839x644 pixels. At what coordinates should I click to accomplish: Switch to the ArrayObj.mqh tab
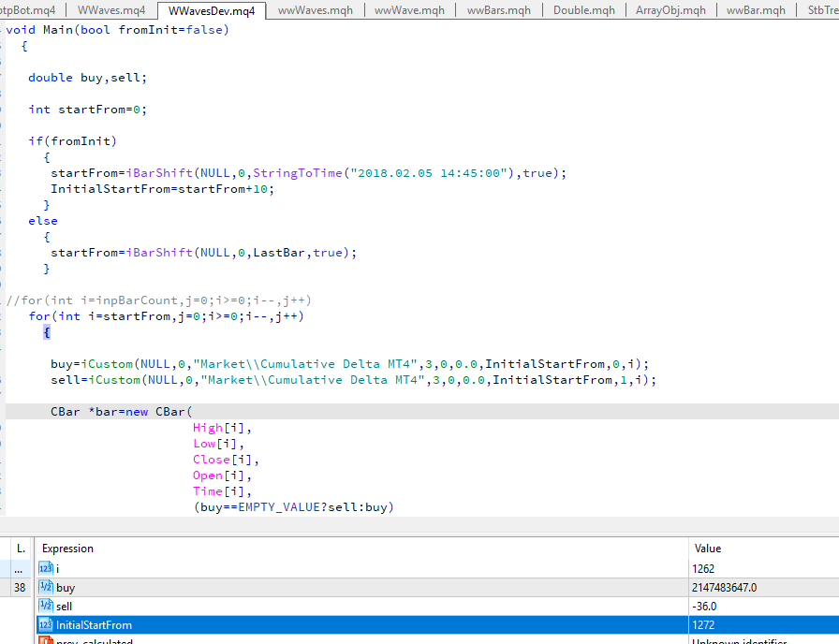(x=670, y=10)
